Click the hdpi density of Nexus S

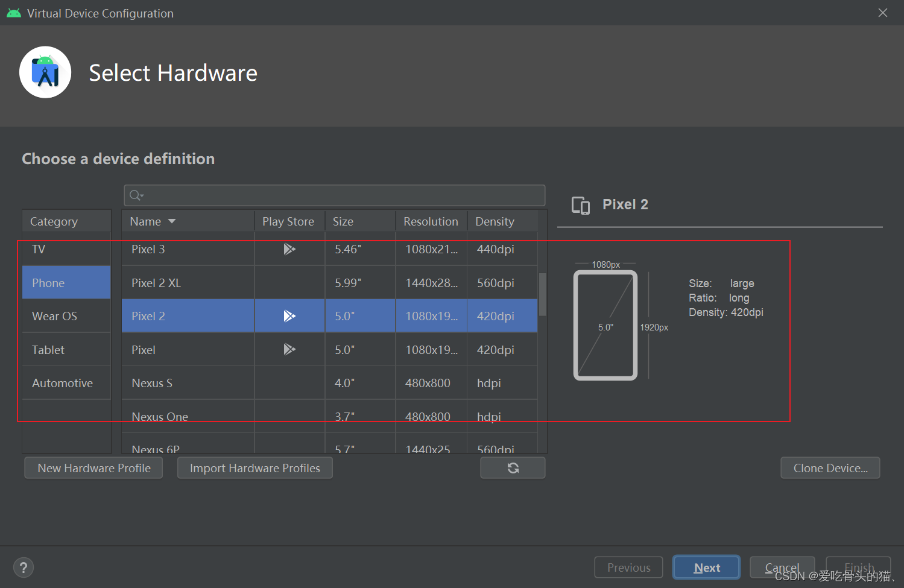[502, 383]
